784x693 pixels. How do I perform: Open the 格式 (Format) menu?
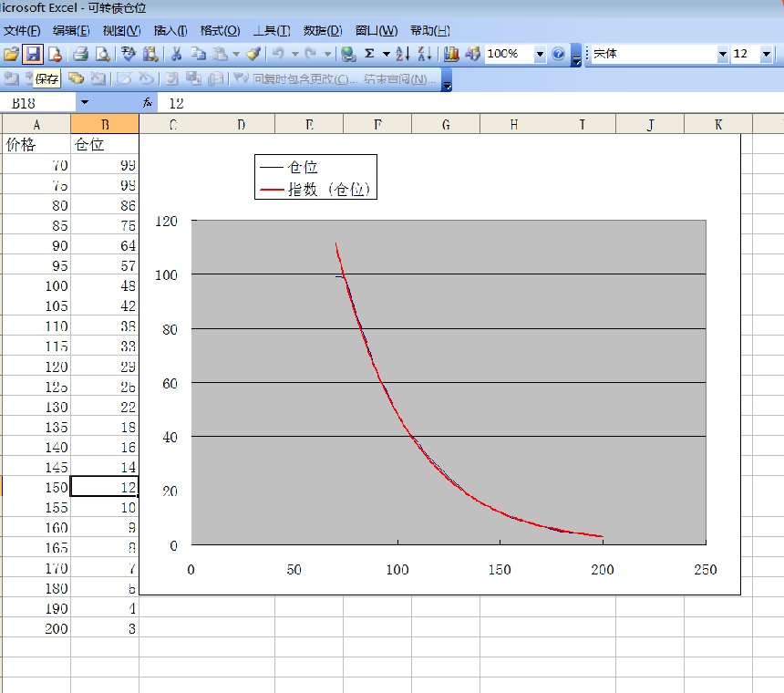(x=221, y=30)
